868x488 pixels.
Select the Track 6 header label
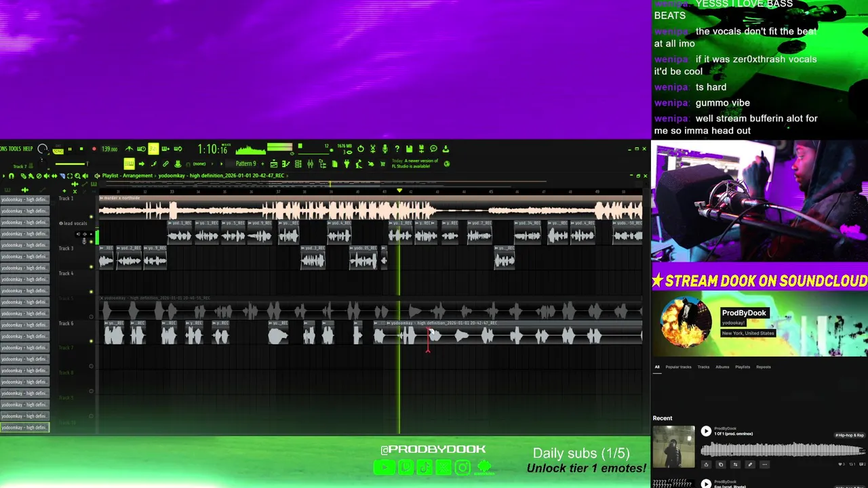tap(66, 323)
